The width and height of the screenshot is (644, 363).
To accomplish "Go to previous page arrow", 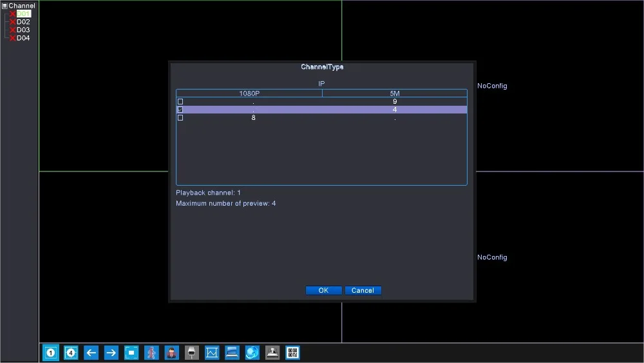I will 91,352.
